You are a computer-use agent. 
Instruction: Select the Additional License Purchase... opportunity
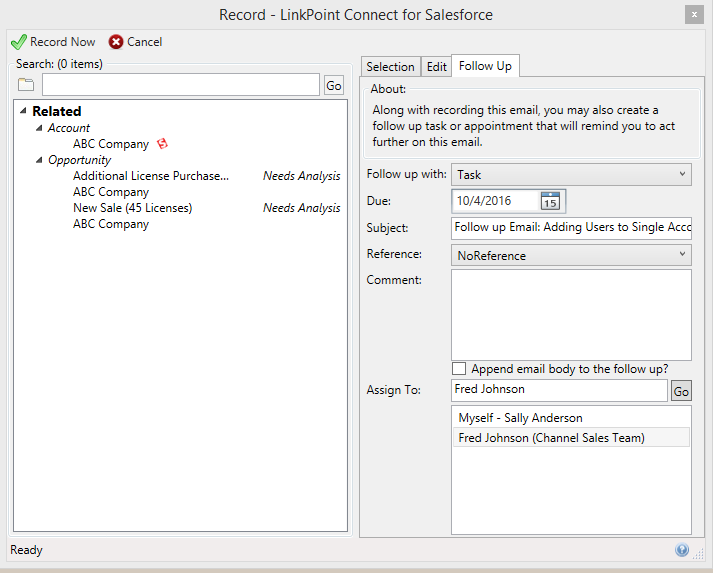tap(151, 176)
